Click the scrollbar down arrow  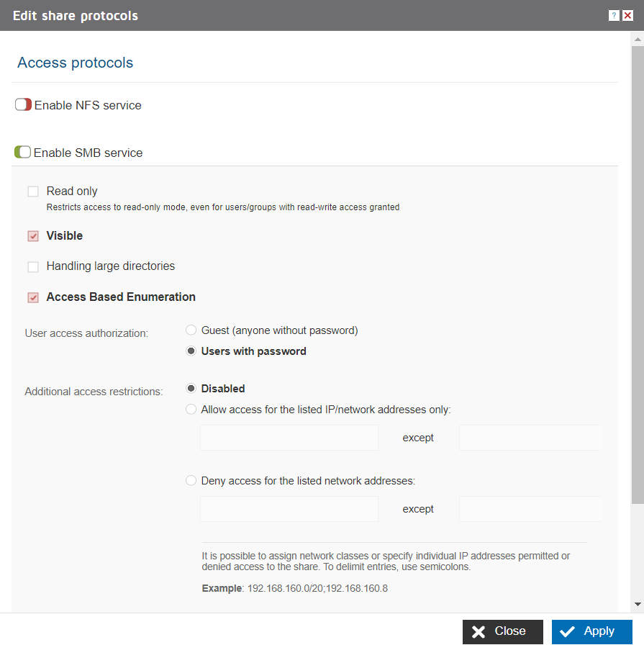point(638,604)
